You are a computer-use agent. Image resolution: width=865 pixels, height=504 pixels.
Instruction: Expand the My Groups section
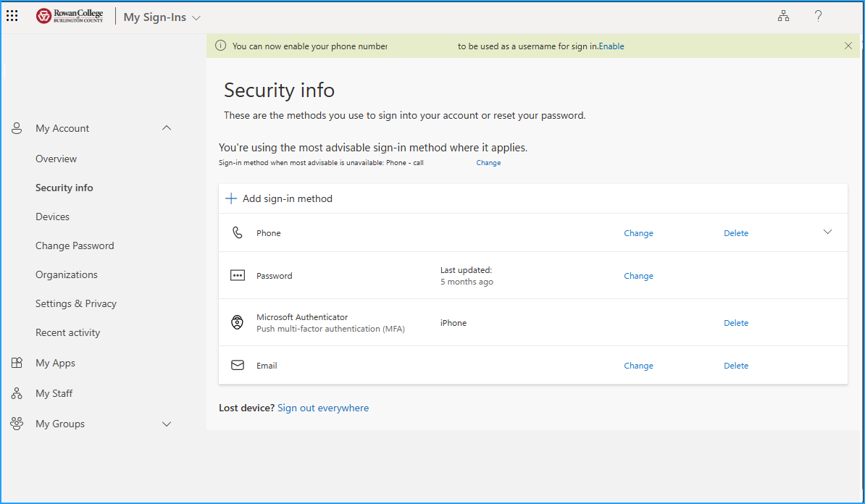167,424
